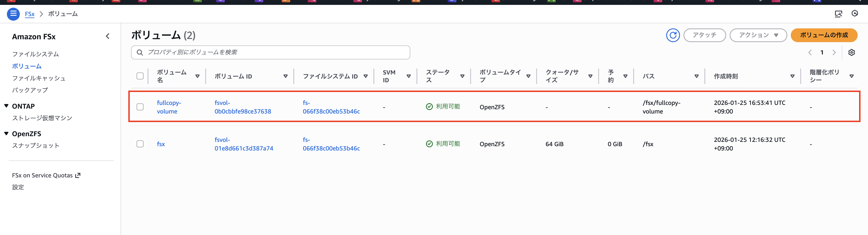The height and width of the screenshot is (235, 868).
Task: Open スナップショット in sidebar
Action: pos(36,146)
